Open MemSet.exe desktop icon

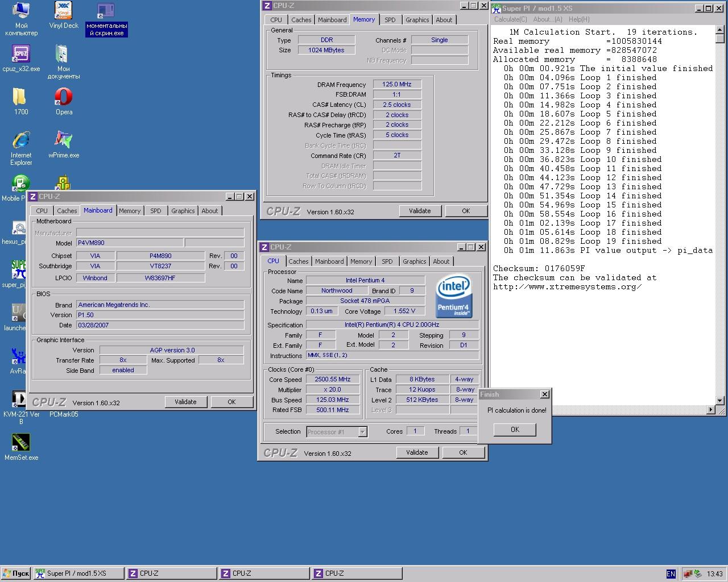tap(21, 447)
